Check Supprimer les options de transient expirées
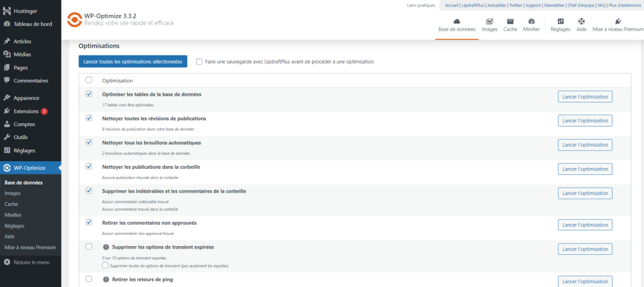644x287 pixels. [x=89, y=247]
